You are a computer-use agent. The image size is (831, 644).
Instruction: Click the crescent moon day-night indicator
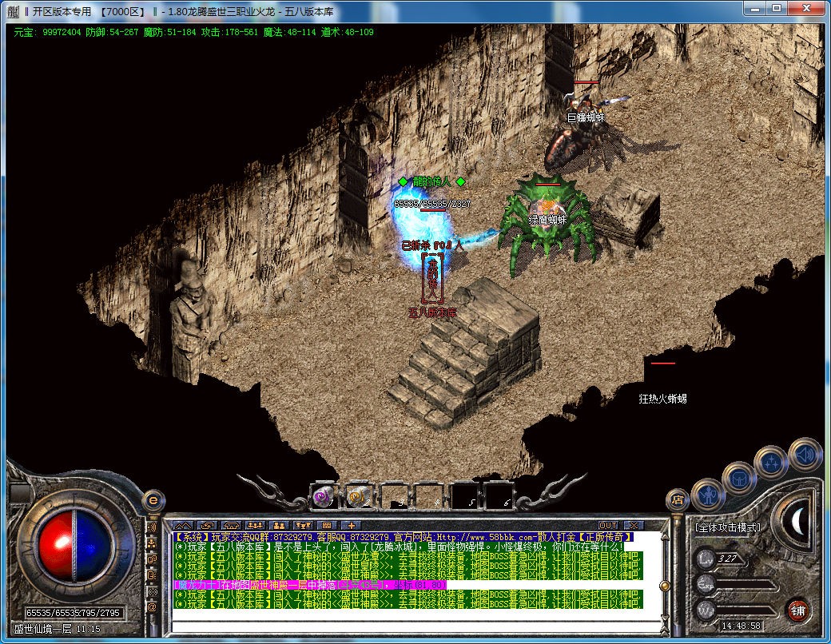click(797, 522)
